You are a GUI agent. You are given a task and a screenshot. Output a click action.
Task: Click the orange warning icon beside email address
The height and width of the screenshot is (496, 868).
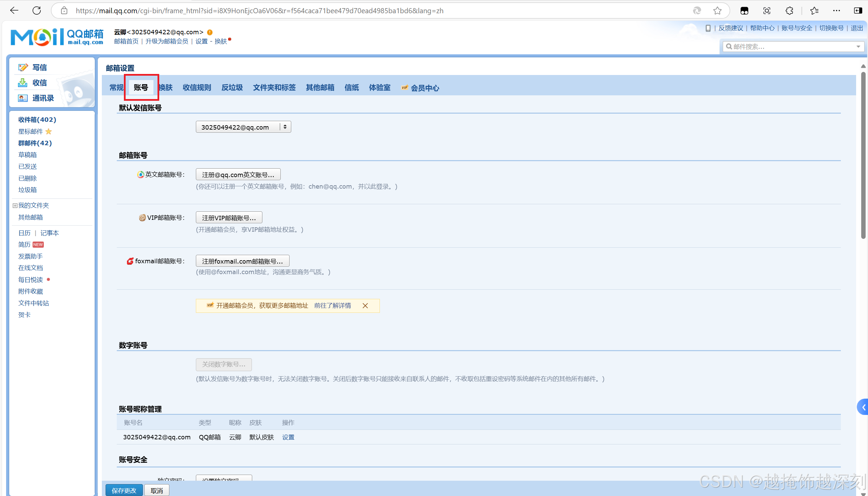[210, 32]
